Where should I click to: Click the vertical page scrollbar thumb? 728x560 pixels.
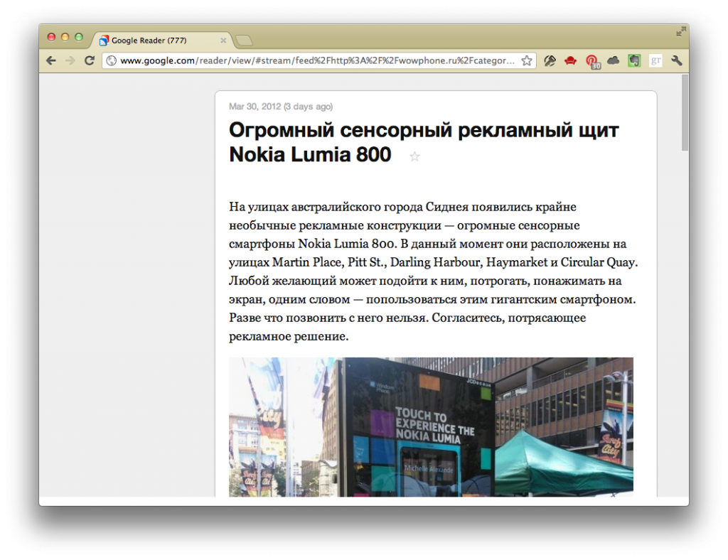tap(685, 112)
